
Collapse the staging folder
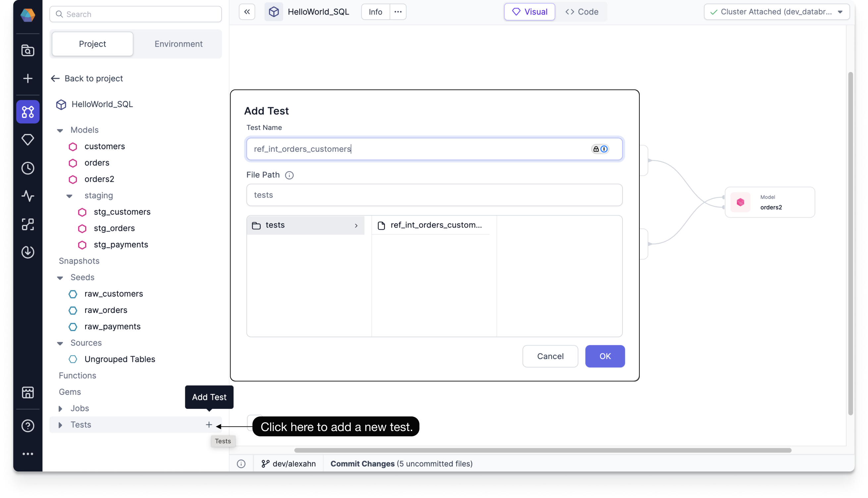pos(69,196)
